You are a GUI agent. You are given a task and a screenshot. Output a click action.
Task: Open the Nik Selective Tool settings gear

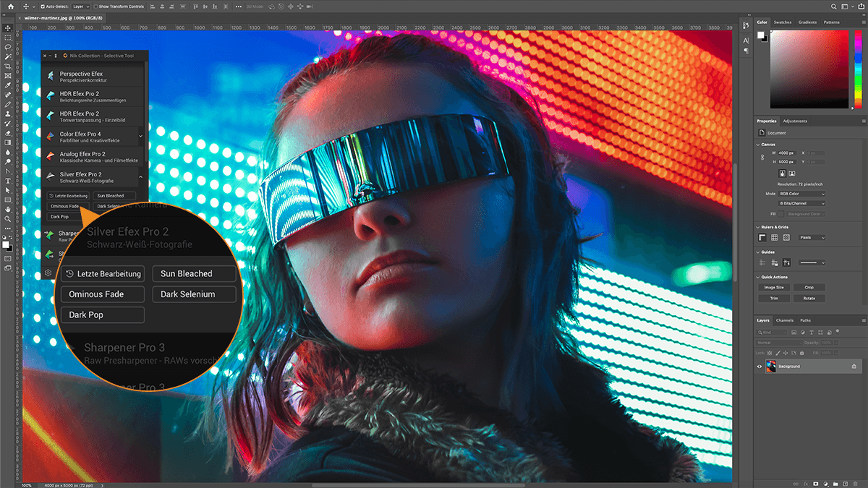[48, 273]
